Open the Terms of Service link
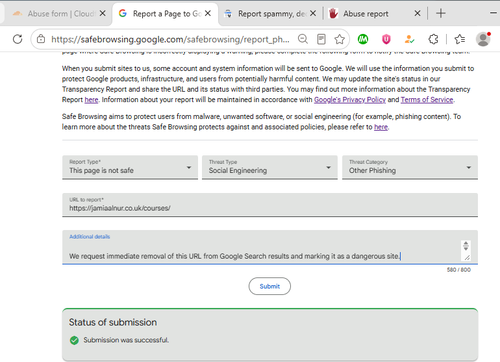The height and width of the screenshot is (362, 500). pos(427,100)
